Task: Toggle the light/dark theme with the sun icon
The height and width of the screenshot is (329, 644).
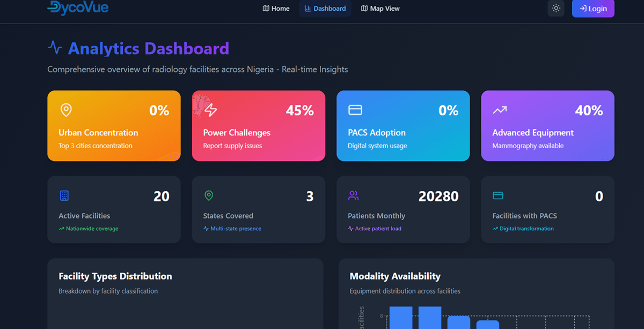Action: click(x=556, y=8)
